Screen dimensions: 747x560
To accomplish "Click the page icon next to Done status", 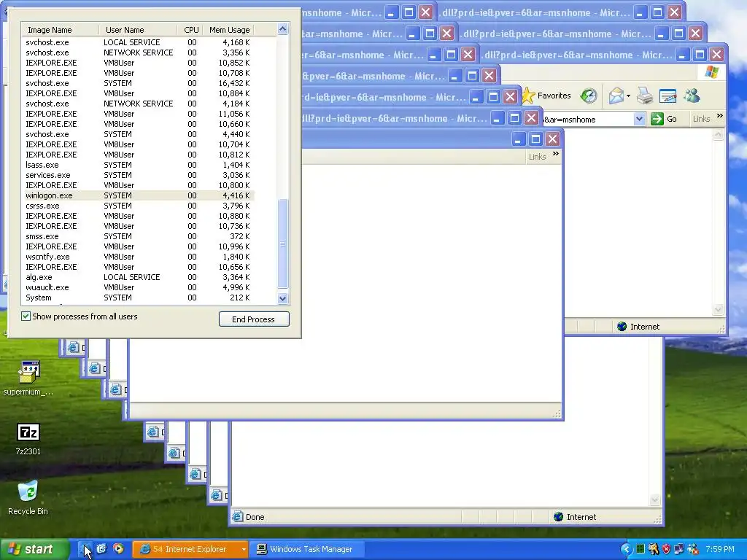I will point(237,517).
